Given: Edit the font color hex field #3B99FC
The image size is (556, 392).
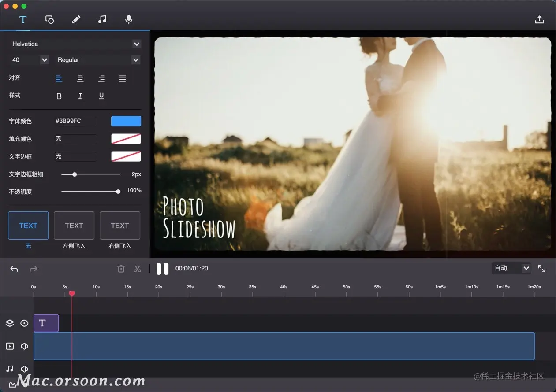Looking at the screenshot, I should [x=75, y=121].
